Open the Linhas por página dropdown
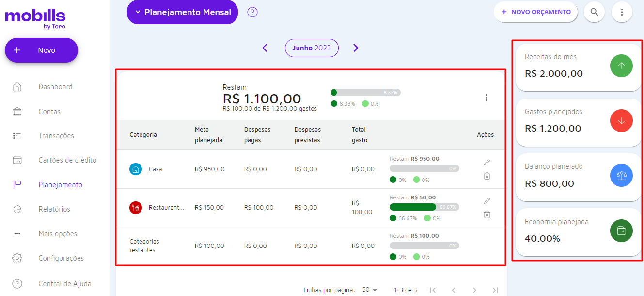Viewport: 644px width, 296px height. point(369,289)
